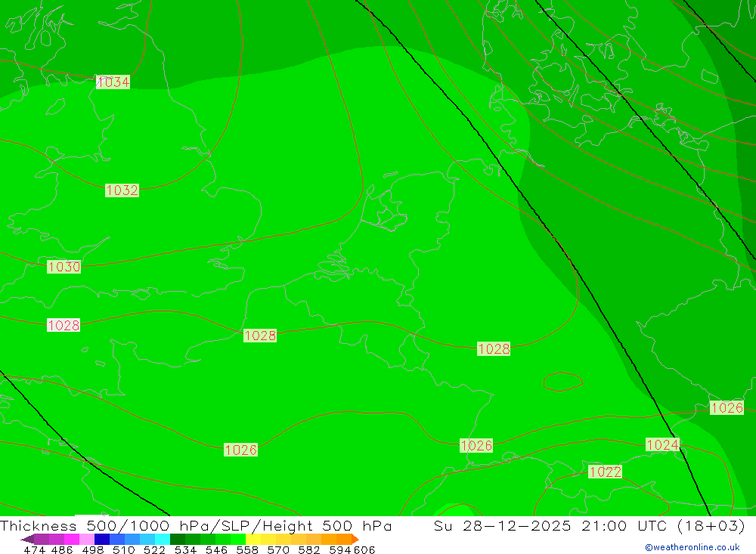
Task: Click the 558 legend value
Action: point(247,550)
